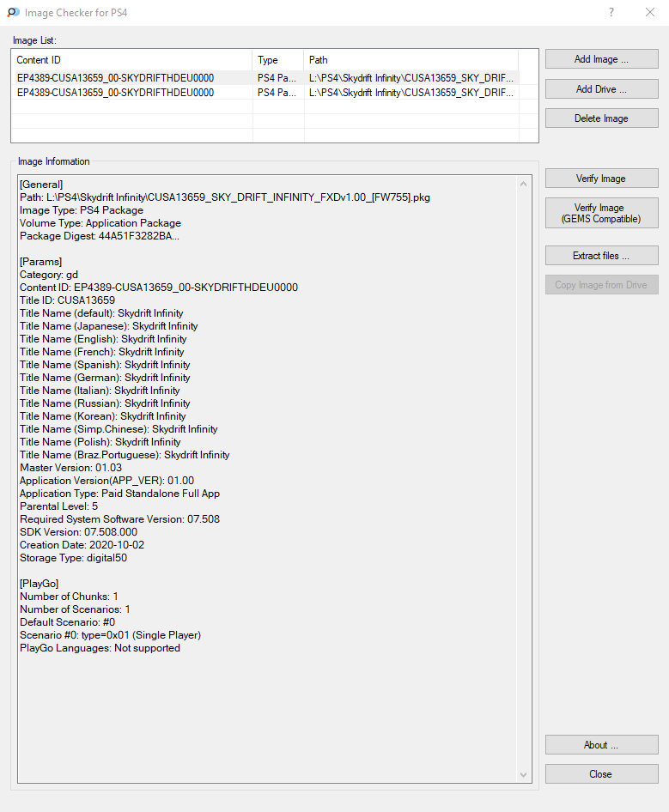Click the Path line under [General]

coord(225,197)
